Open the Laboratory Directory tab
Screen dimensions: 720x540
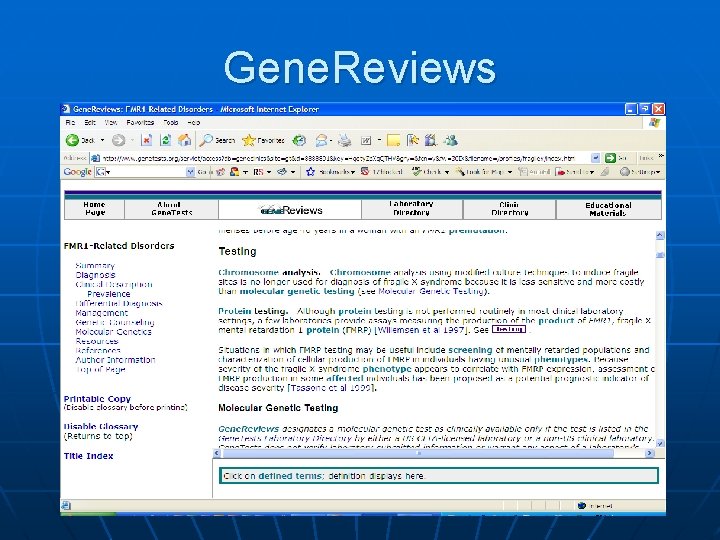pyautogui.click(x=412, y=209)
